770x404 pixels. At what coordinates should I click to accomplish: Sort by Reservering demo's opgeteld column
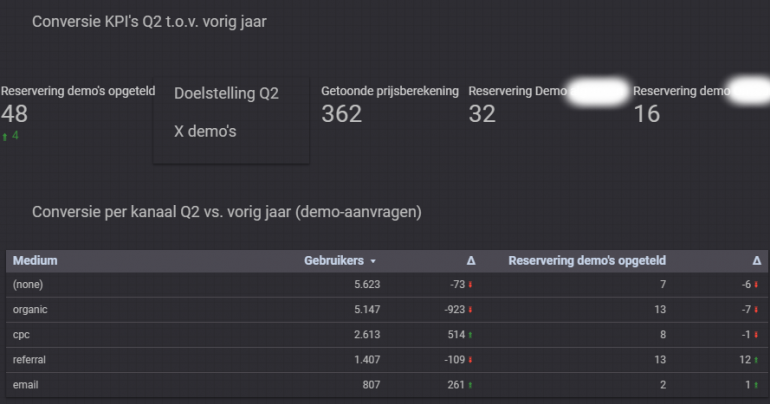(587, 260)
